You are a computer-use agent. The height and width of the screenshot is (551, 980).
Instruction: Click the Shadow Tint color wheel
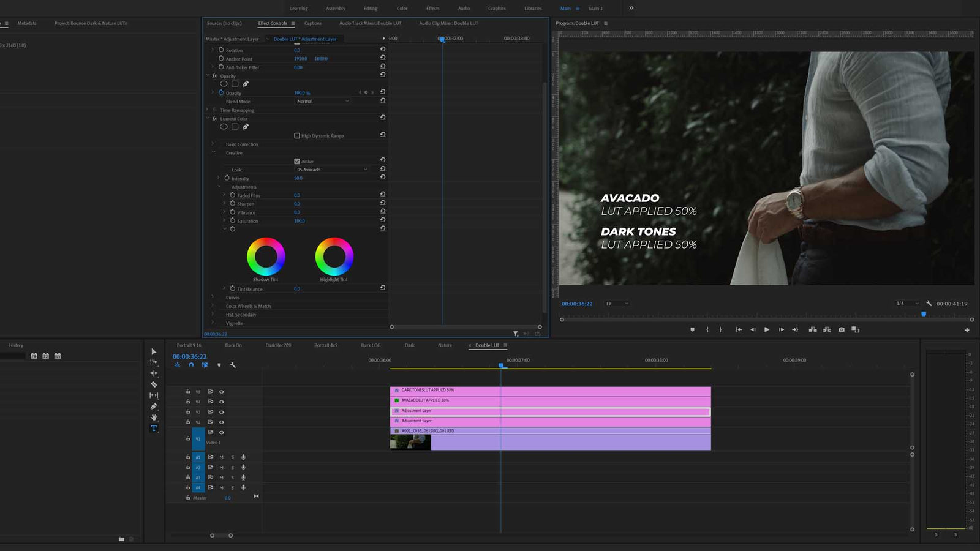pyautogui.click(x=266, y=257)
